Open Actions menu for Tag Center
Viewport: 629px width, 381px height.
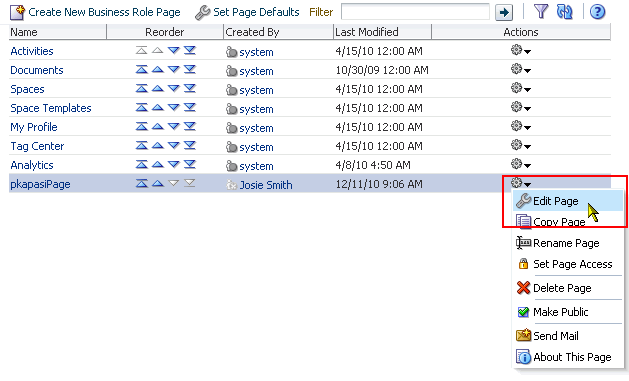pyautogui.click(x=521, y=145)
